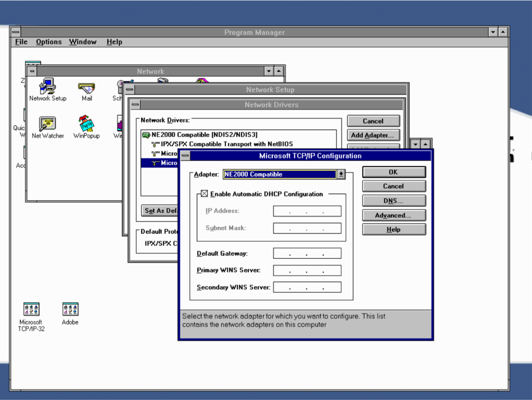Expand the Adapter dropdown arrow
Screen dimensions: 532x400
tap(341, 174)
